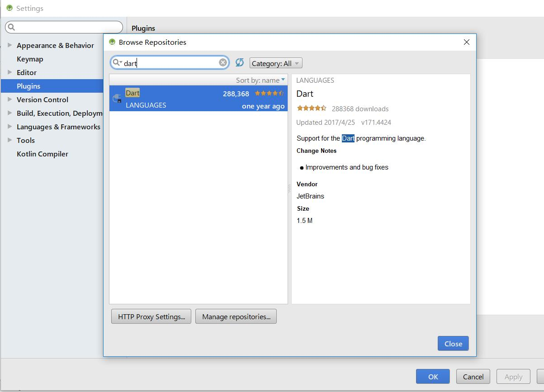The image size is (544, 392).
Task: Open Version Control settings
Action: pos(43,99)
